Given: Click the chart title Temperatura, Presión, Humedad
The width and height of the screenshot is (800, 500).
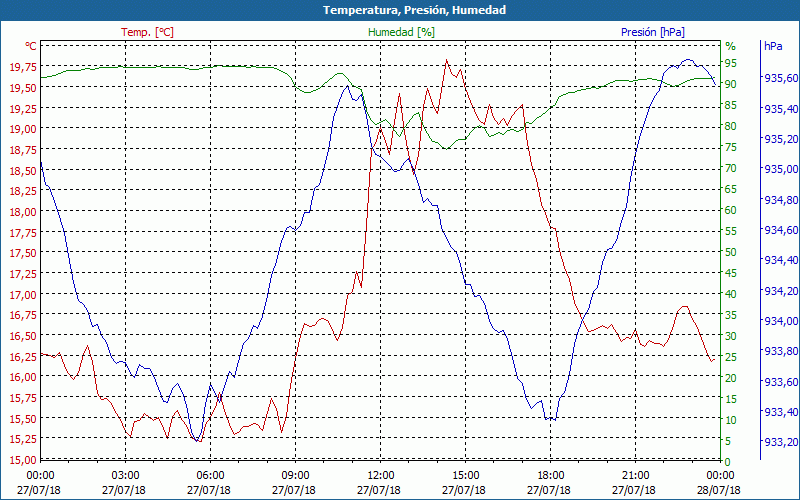Looking at the screenshot, I should pos(414,10).
